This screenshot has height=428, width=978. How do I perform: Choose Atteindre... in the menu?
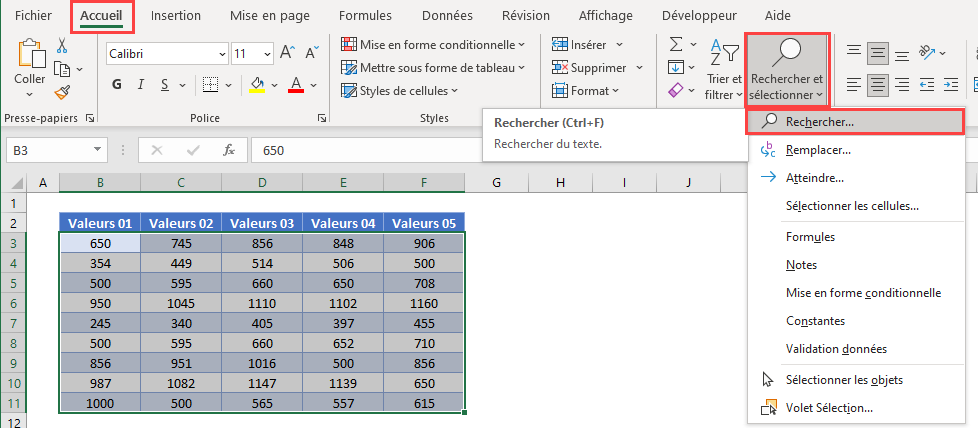click(855, 178)
